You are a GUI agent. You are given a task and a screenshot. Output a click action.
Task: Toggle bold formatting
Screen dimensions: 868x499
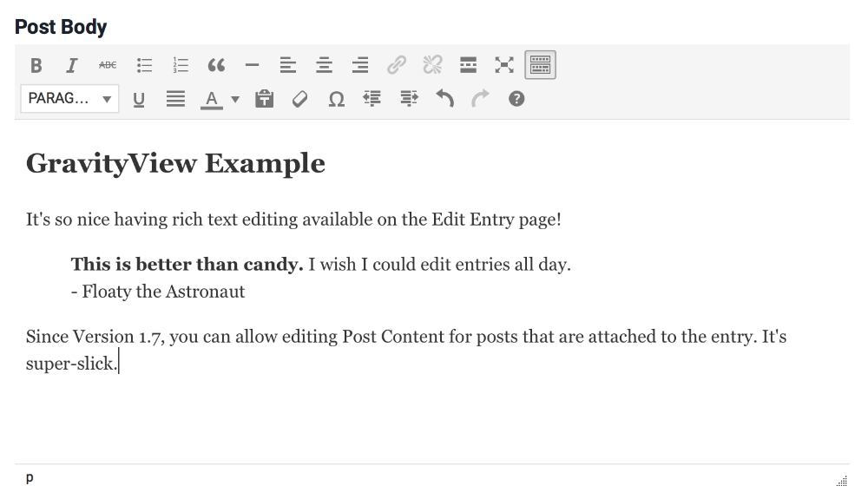[36, 65]
